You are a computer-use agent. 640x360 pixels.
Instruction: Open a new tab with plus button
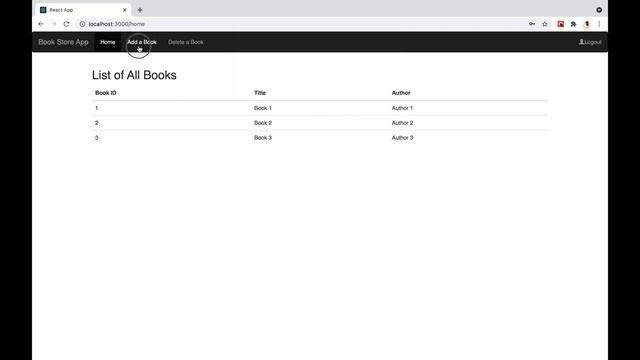tap(140, 10)
